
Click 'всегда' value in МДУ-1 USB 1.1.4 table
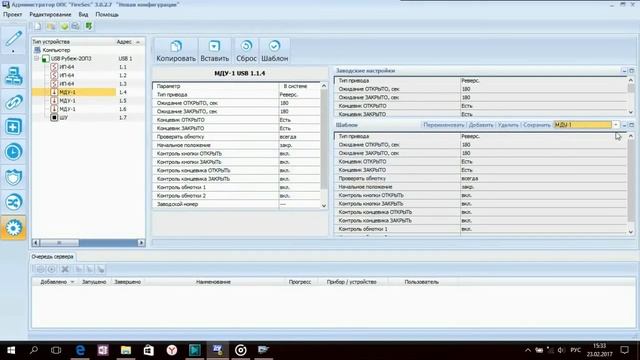coord(288,137)
